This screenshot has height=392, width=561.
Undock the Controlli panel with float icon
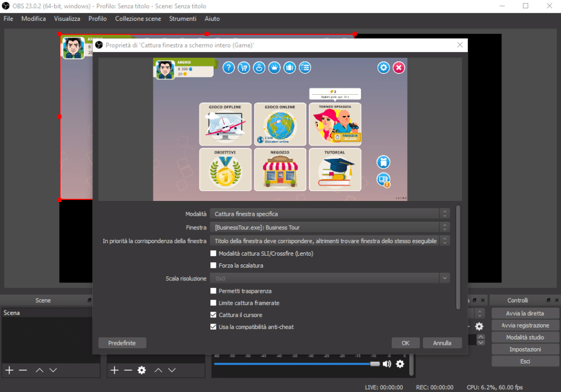click(548, 301)
